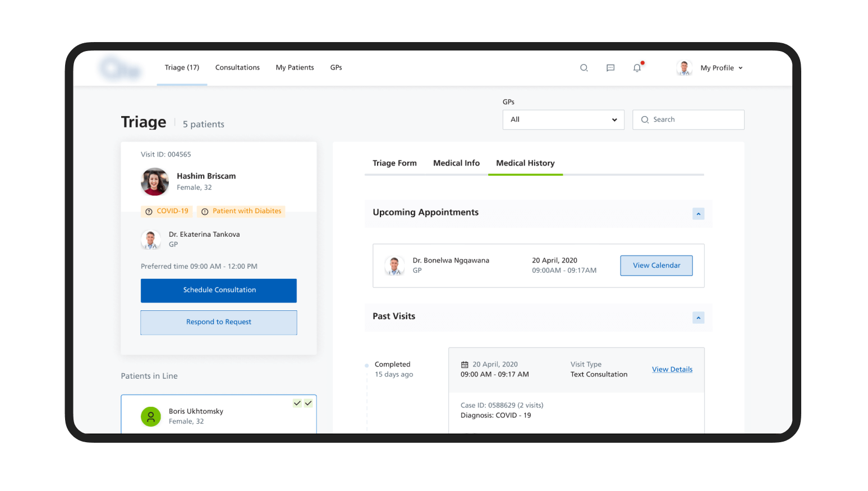Viewport: 868px width, 491px height.
Task: Click the COVID-19 warning tag icon
Action: coord(149,211)
